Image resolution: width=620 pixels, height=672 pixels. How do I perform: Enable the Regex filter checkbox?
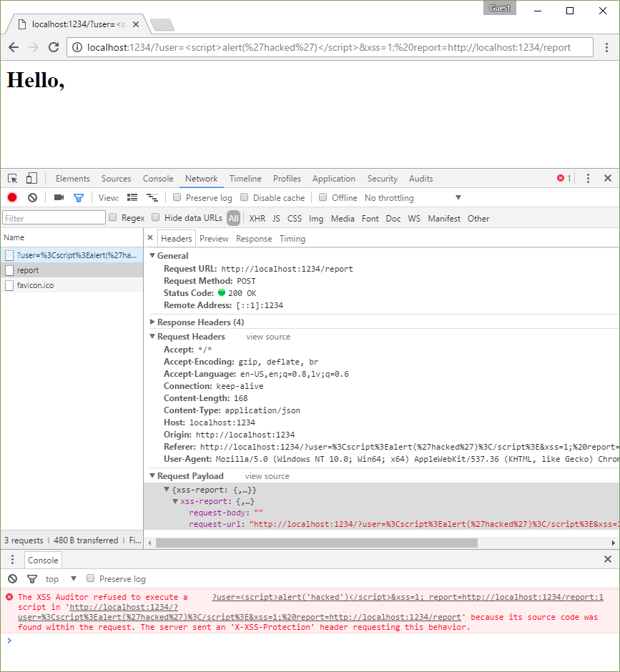click(x=113, y=217)
